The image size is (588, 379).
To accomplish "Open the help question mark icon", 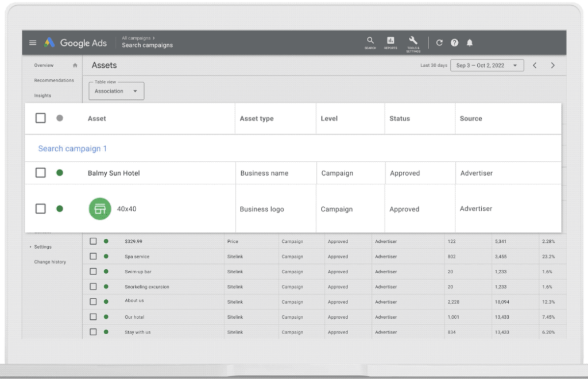I will pyautogui.click(x=455, y=43).
